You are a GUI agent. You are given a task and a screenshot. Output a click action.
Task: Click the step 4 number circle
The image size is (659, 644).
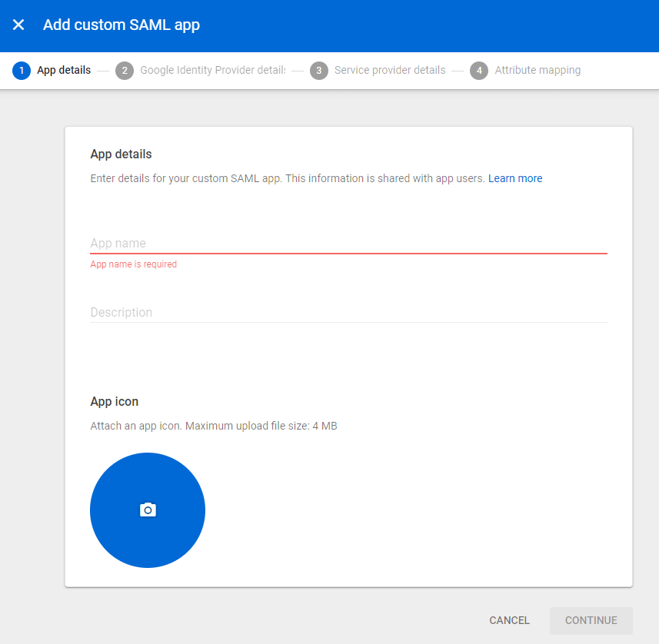[479, 71]
